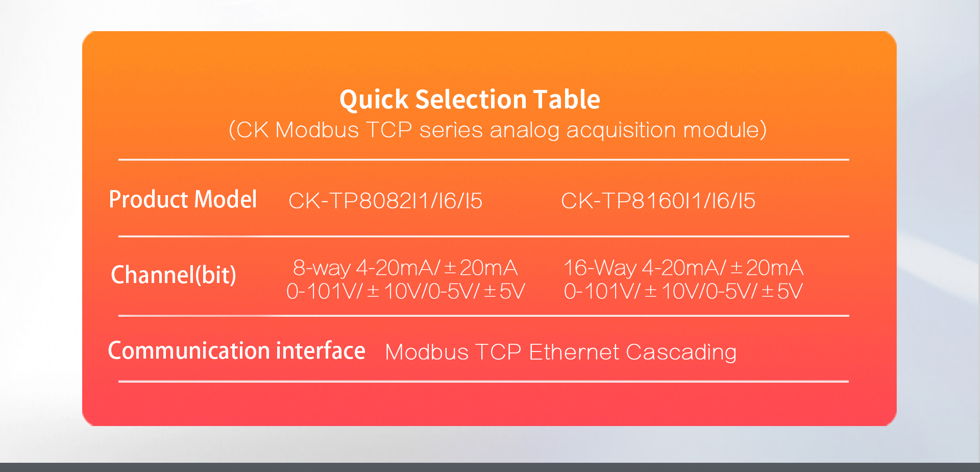Select the Communication interface label
Viewport: 980px width, 472px height.
pyautogui.click(x=237, y=350)
